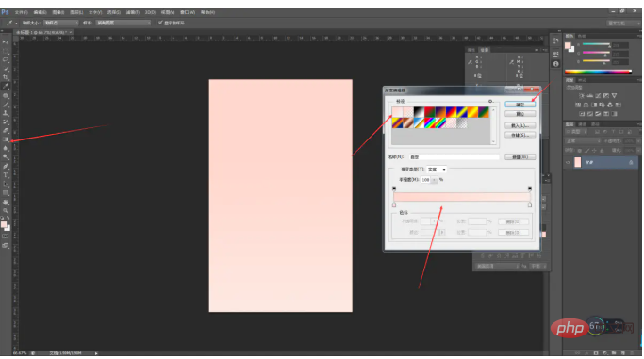The image size is (644, 359).
Task: Click the Reset button below OK in Gradient Editor
Action: click(x=520, y=114)
